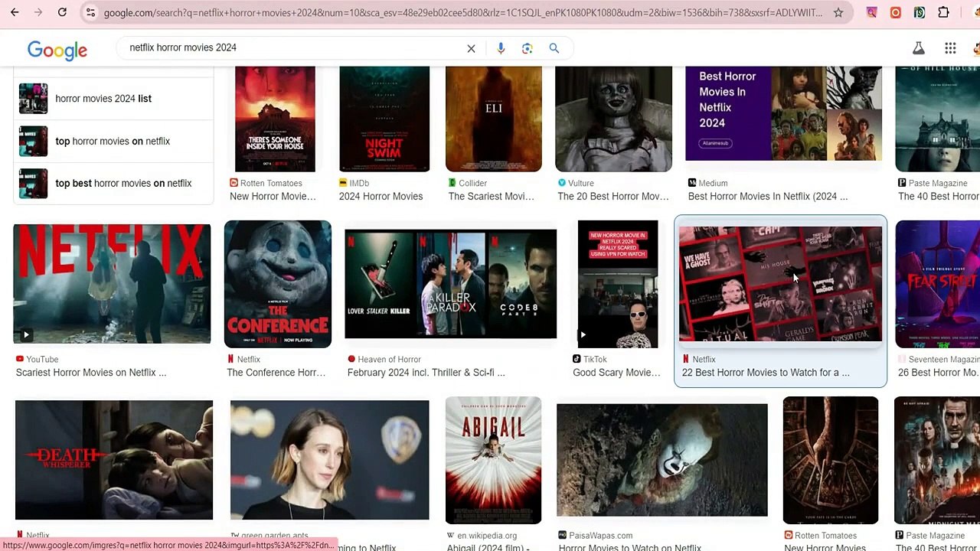Open 'Best Horror Movies In Netflix (2024' link
The image size is (980, 551).
pyautogui.click(x=768, y=197)
